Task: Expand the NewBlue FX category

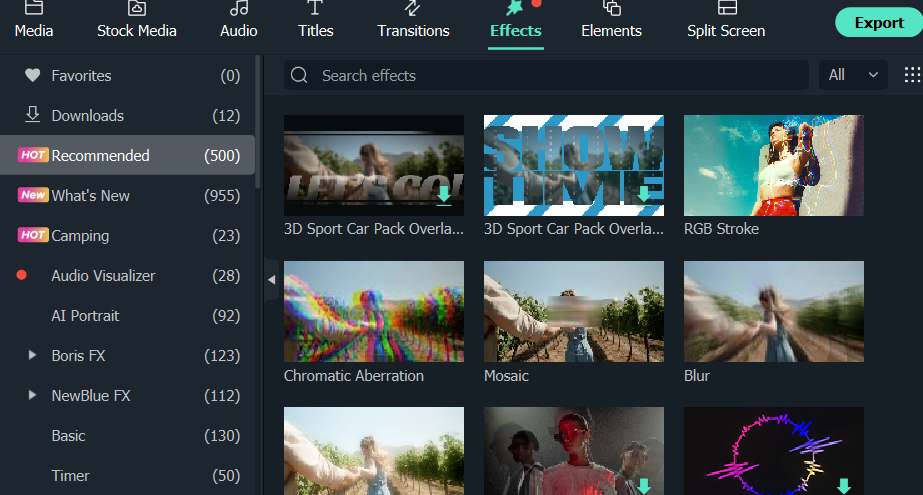Action: [x=33, y=395]
